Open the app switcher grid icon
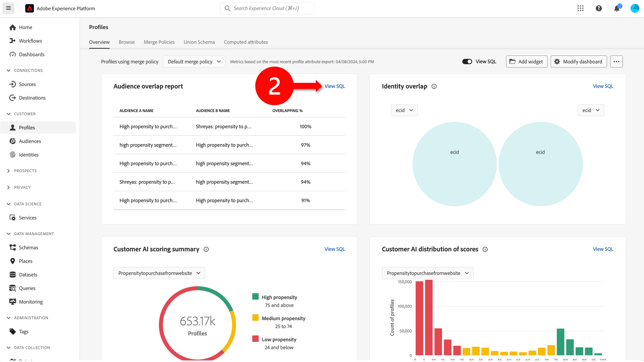The image size is (644, 362). pos(580,8)
